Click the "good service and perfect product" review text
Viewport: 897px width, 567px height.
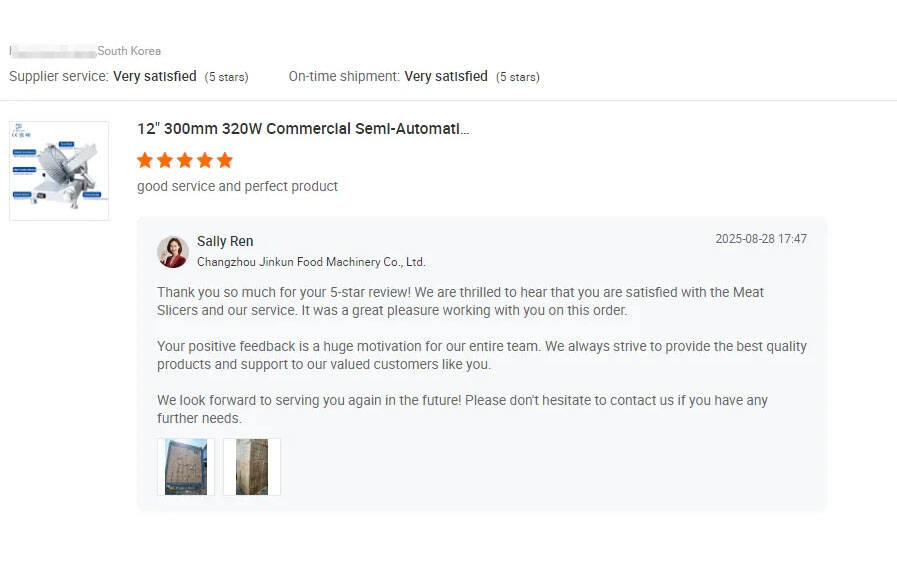coord(237,186)
